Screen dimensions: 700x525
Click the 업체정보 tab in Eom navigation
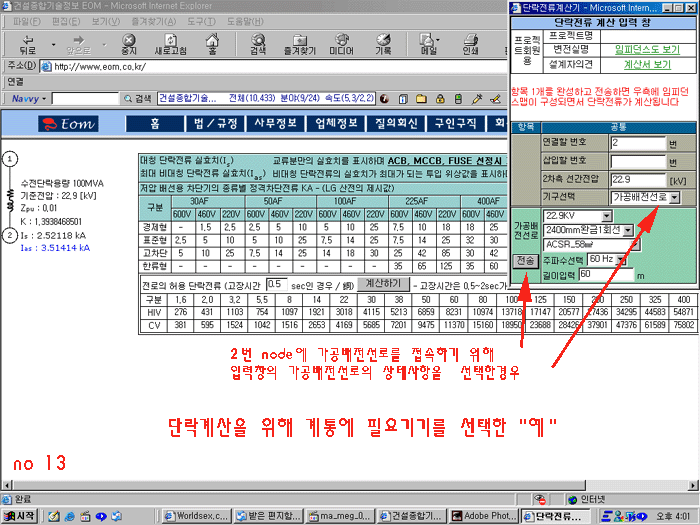[336, 124]
